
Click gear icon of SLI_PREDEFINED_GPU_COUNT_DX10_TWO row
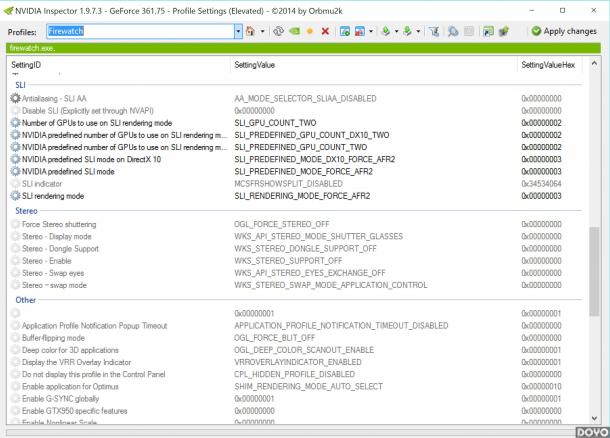point(15,135)
